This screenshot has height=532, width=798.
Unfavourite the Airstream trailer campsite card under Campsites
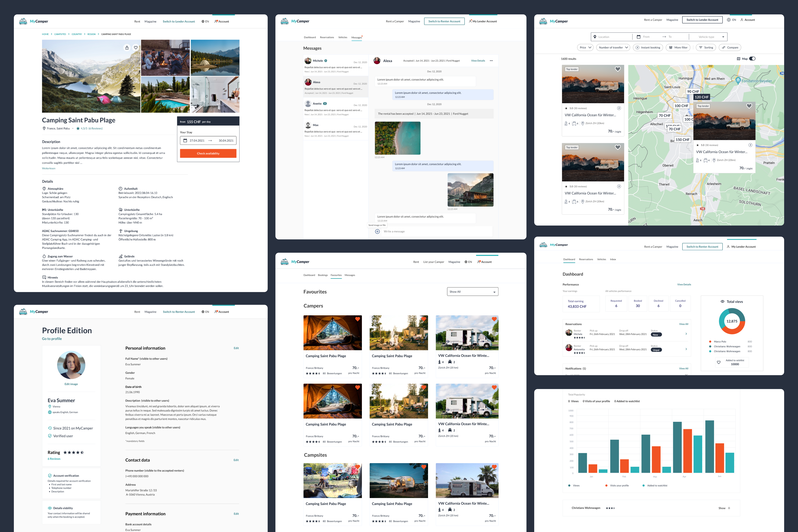click(x=424, y=467)
